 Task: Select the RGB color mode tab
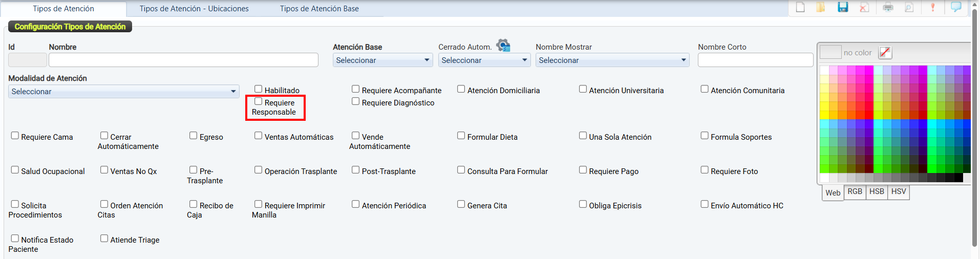(x=855, y=191)
